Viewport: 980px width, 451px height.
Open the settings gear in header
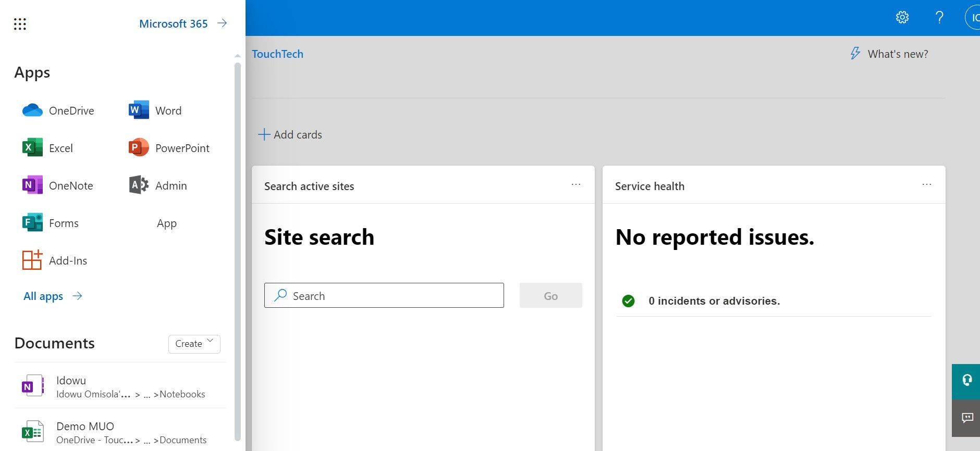(x=902, y=18)
